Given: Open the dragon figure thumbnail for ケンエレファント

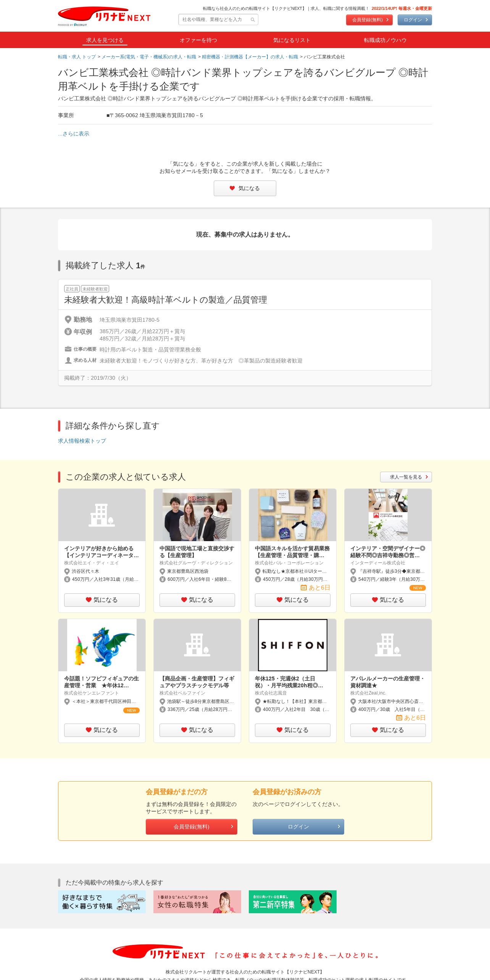Looking at the screenshot, I should click(x=102, y=645).
